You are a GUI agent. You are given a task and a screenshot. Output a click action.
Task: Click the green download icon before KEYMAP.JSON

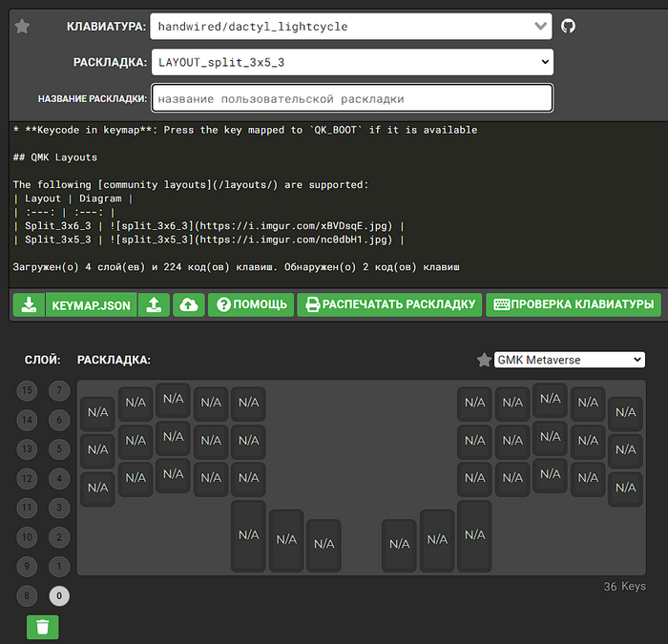pos(30,304)
